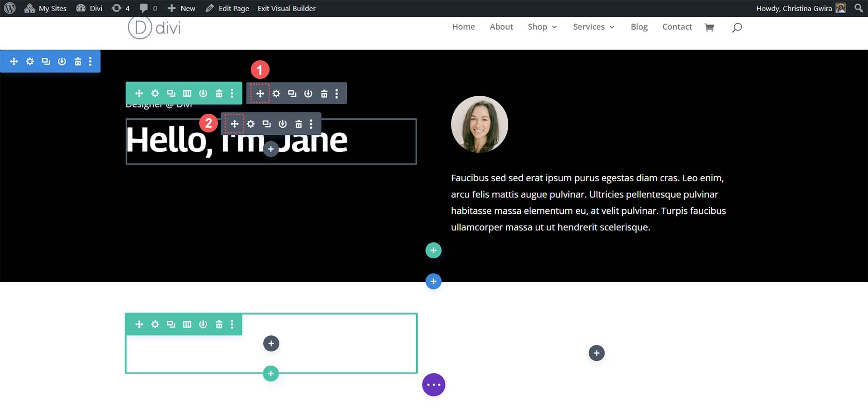Duplicate the blue section

[x=46, y=62]
